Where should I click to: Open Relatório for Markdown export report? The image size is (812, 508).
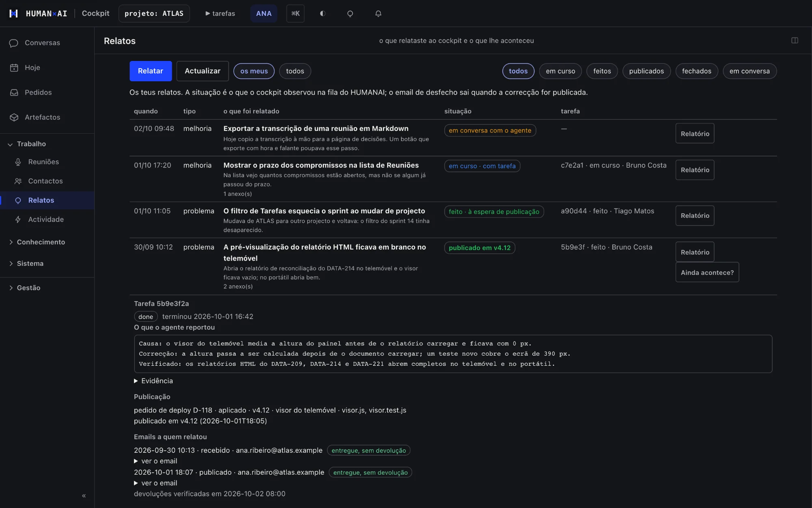(x=695, y=133)
